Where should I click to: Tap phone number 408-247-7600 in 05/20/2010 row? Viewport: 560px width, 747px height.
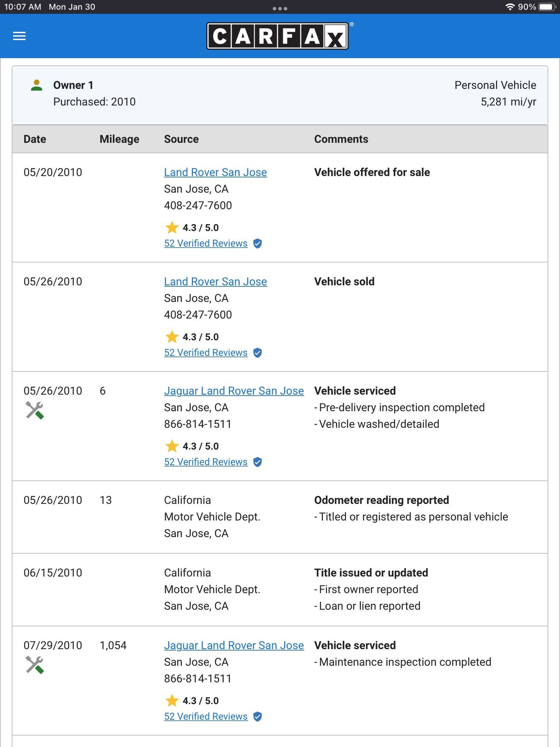[198, 205]
